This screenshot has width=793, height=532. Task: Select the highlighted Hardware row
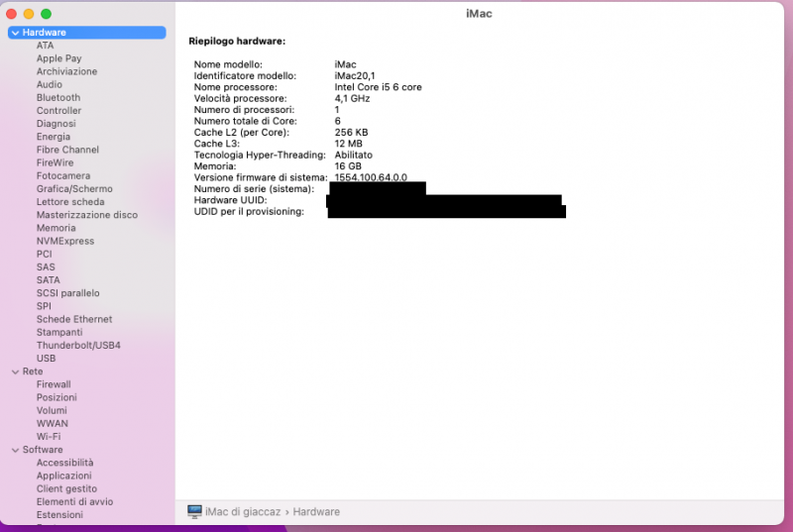87,33
